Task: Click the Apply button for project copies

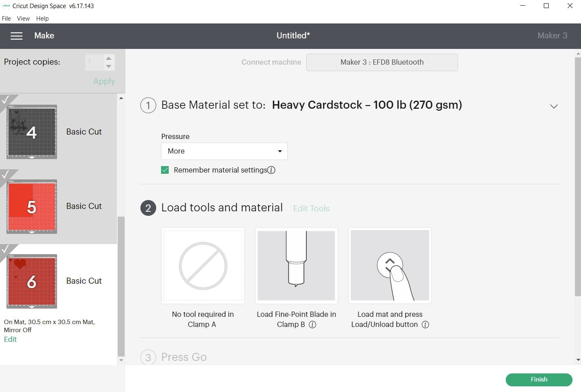Action: [x=104, y=81]
